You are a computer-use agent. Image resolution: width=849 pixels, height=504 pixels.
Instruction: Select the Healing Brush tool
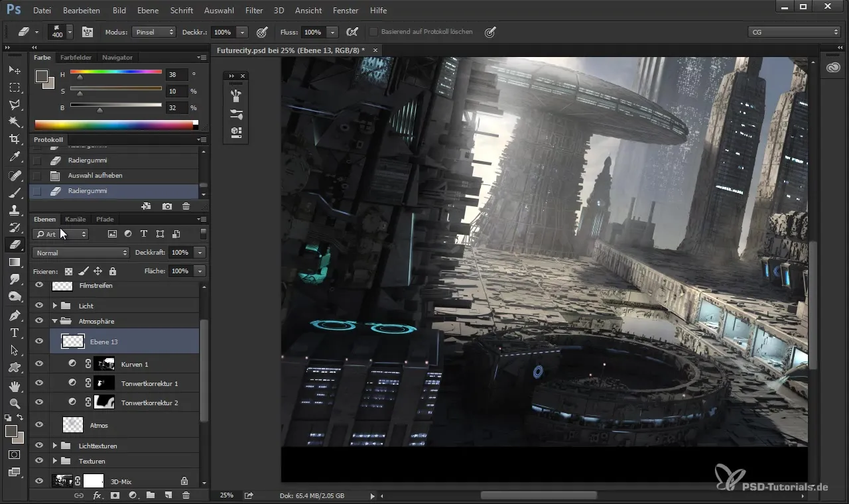click(x=15, y=176)
